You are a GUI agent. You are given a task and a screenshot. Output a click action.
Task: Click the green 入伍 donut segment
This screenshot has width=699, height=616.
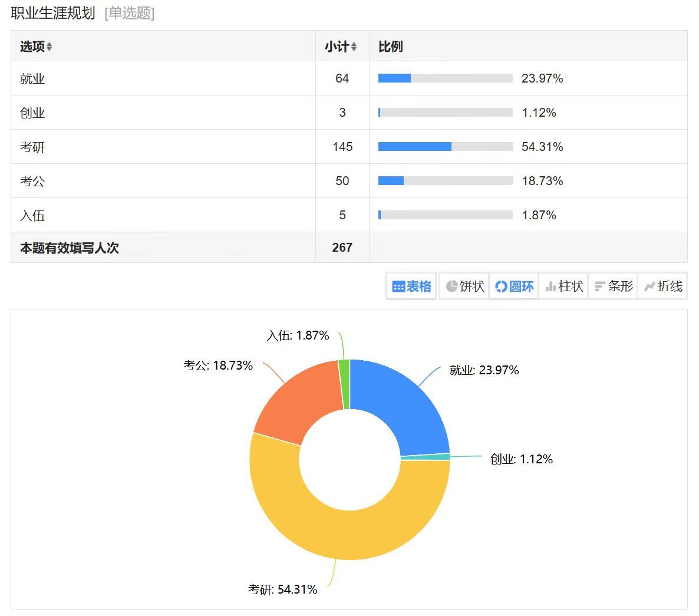click(x=344, y=383)
